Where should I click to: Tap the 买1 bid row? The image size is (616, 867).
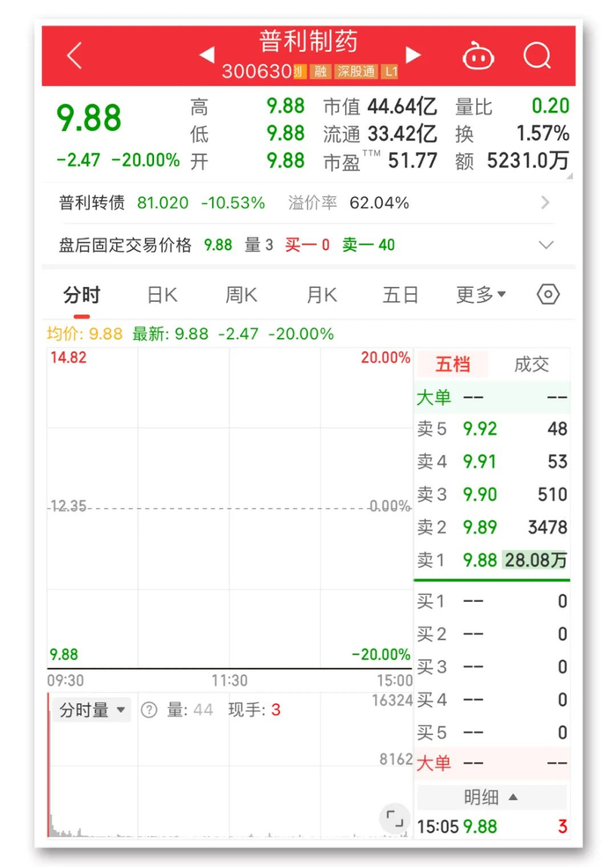(492, 601)
